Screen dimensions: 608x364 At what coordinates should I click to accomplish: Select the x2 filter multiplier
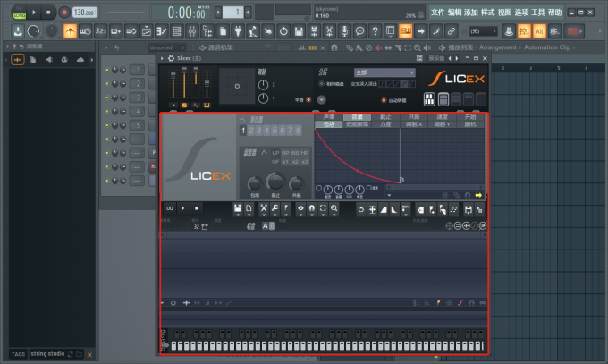295,162
